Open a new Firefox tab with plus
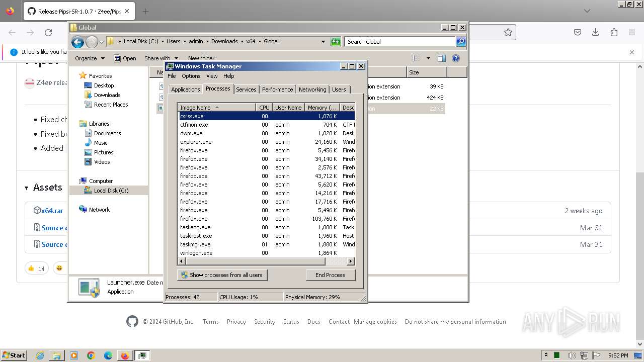This screenshot has width=644, height=362. tap(145, 11)
